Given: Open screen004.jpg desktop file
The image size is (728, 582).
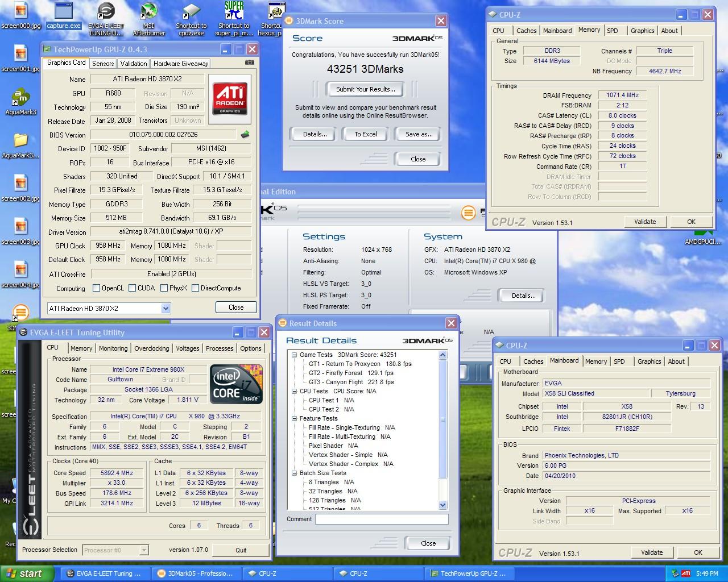Looking at the screenshot, I should click(x=20, y=275).
